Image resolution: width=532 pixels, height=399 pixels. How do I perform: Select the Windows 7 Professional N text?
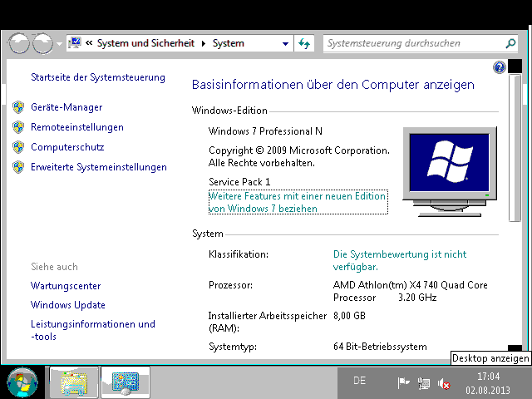[x=265, y=131]
